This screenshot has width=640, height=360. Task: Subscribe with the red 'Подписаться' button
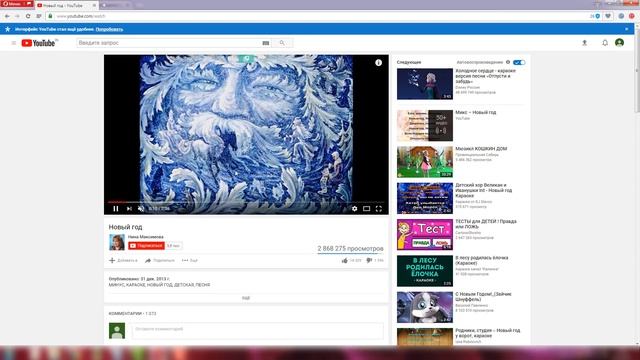click(x=146, y=246)
